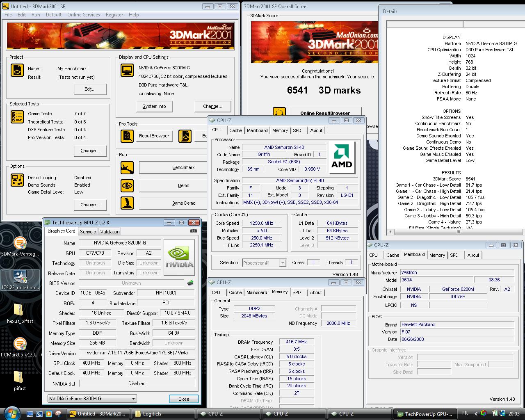Open the Register menu in 3DMark2001

point(114,15)
